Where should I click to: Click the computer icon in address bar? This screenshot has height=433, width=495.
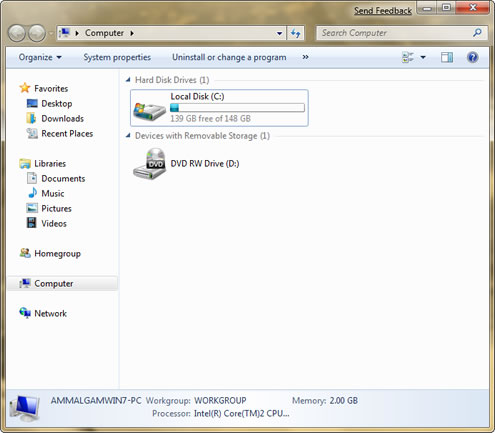(x=64, y=33)
